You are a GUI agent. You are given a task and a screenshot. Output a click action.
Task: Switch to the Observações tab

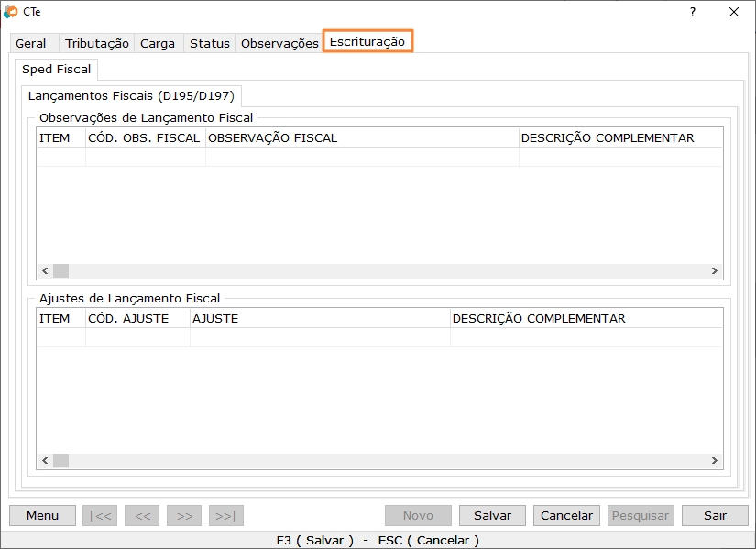[279, 43]
